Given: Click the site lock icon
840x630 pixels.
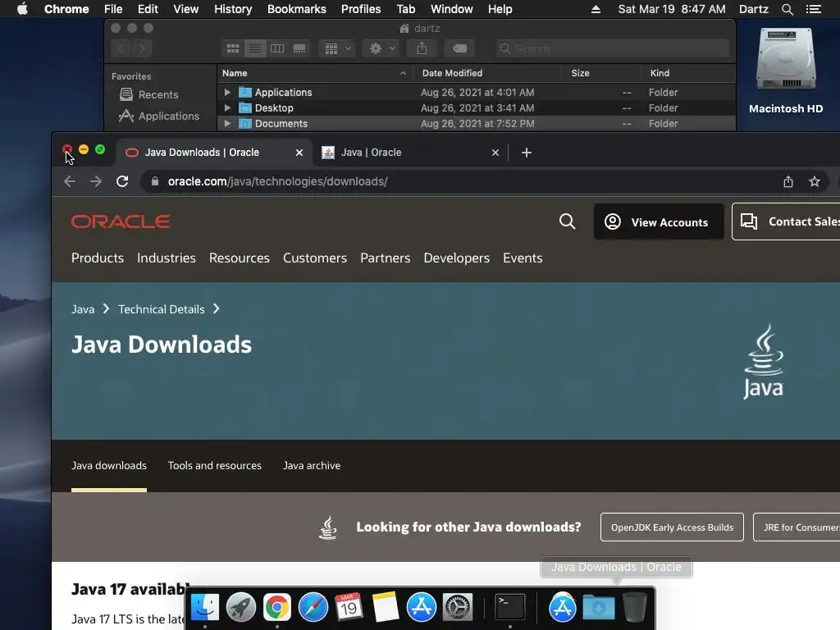Looking at the screenshot, I should click(155, 181).
